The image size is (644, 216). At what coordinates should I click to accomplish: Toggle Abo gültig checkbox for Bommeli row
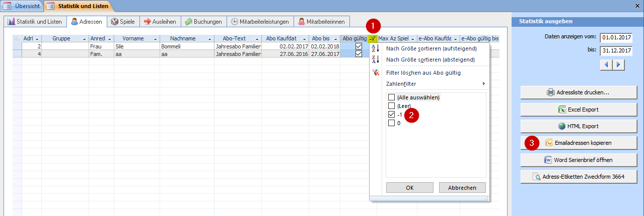(x=359, y=46)
